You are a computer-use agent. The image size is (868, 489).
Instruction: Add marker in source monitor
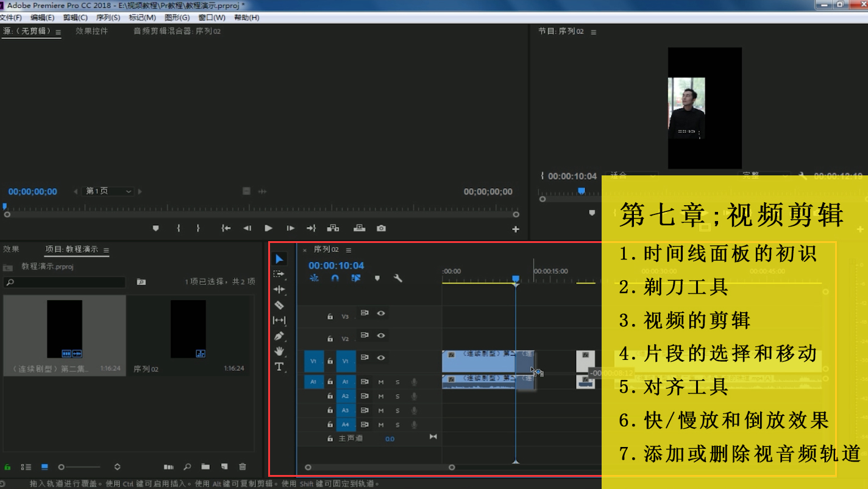155,228
